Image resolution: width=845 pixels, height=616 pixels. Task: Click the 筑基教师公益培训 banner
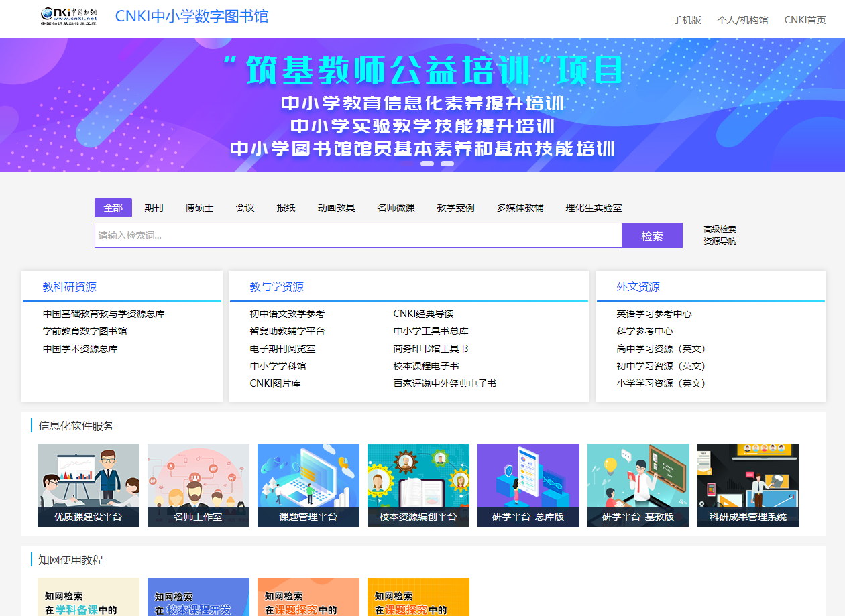[x=422, y=105]
